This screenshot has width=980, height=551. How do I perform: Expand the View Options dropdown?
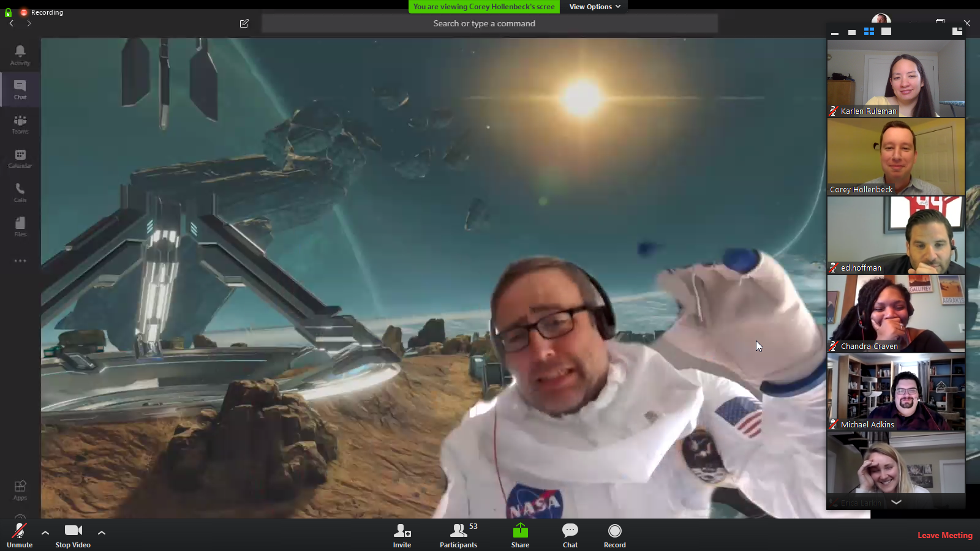coord(594,7)
